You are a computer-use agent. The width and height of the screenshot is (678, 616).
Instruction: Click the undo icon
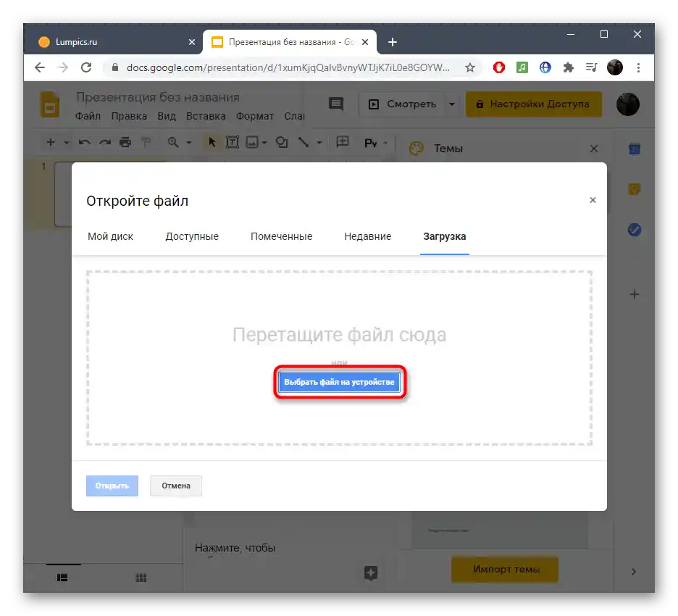pos(84,142)
